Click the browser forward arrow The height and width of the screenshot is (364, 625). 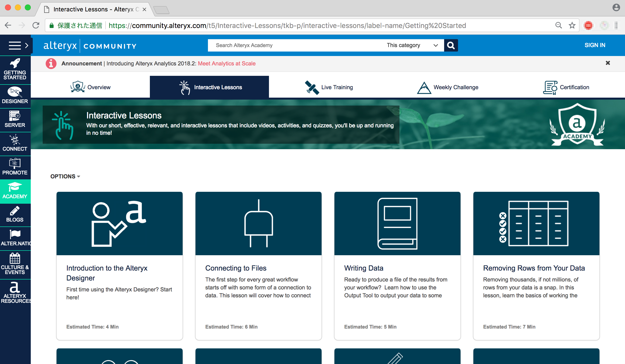[22, 25]
